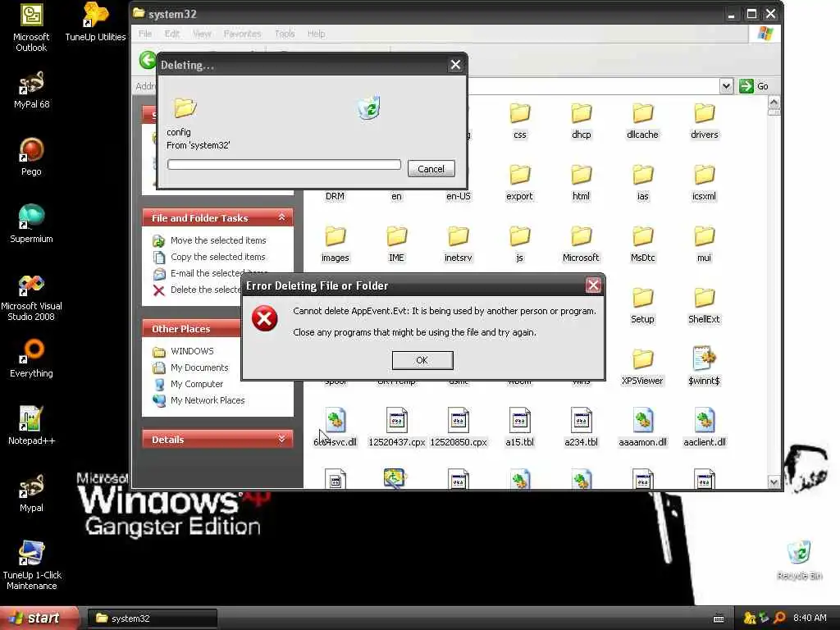Collapse the File and Folder Tasks panel

pos(282,217)
